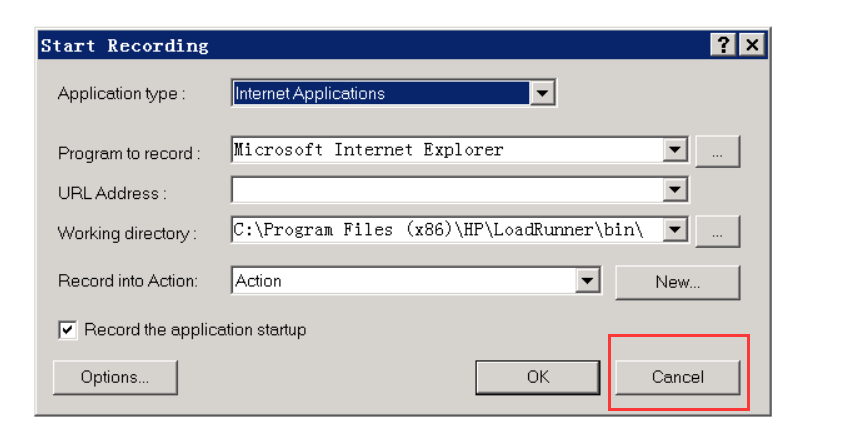
Task: Close the Start Recording dialog
Action: click(x=751, y=45)
